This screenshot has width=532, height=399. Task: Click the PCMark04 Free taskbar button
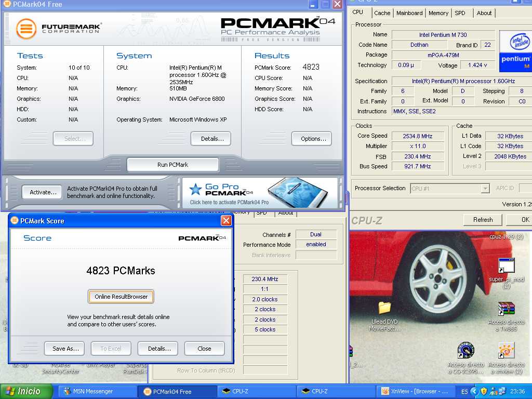[177, 392]
